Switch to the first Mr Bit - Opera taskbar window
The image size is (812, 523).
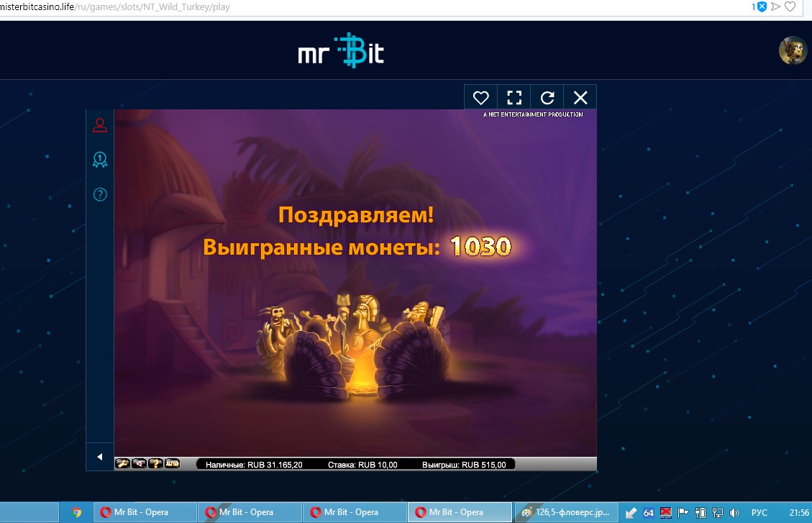tap(145, 512)
